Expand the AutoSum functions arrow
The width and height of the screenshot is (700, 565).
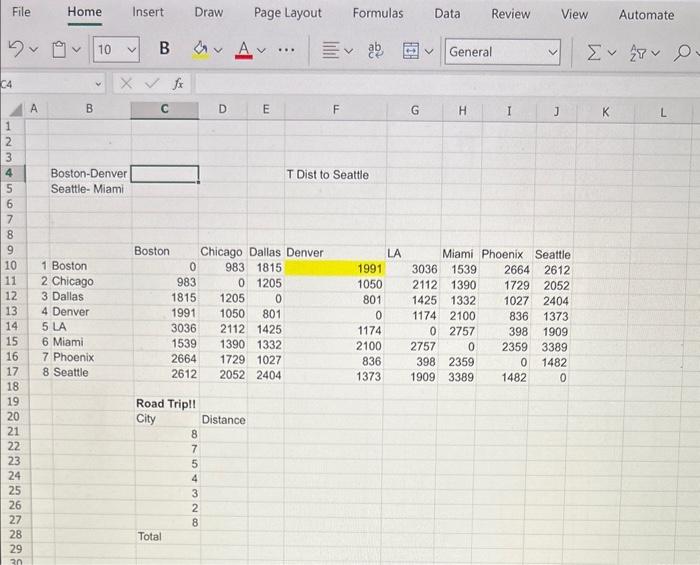pyautogui.click(x=612, y=53)
